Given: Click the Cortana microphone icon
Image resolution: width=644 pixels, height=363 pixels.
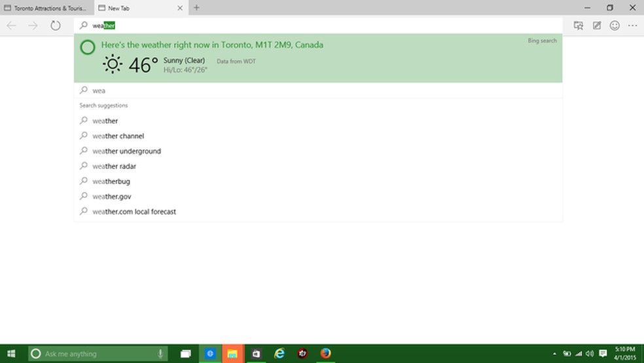Looking at the screenshot, I should pyautogui.click(x=160, y=354).
